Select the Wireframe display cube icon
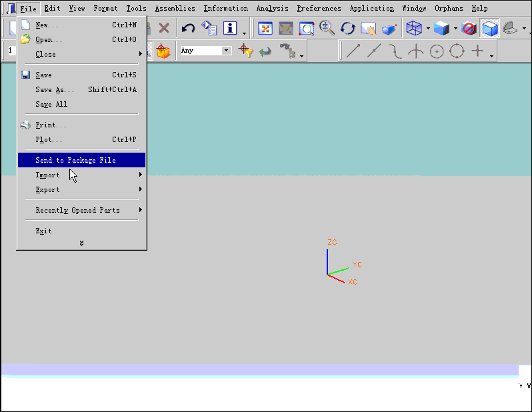532x412 pixels. [414, 28]
